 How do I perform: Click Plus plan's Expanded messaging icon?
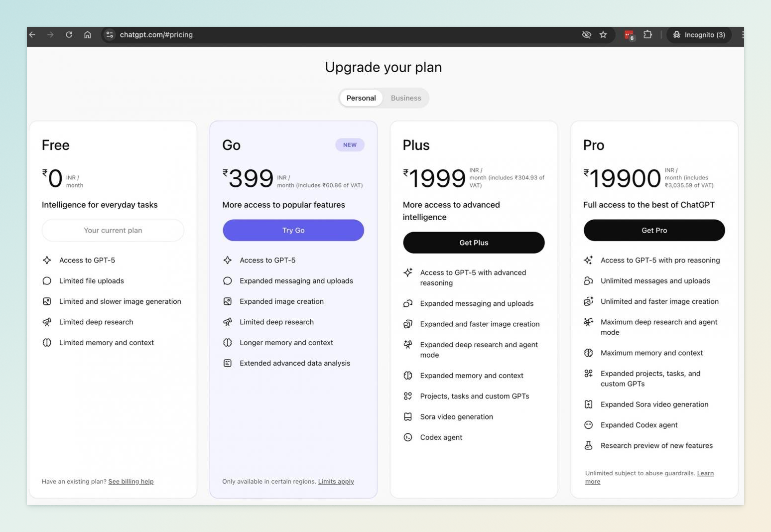408,303
